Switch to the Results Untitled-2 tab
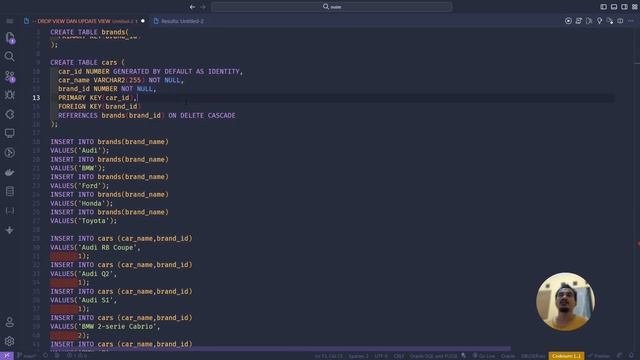640x360 pixels. pyautogui.click(x=179, y=21)
